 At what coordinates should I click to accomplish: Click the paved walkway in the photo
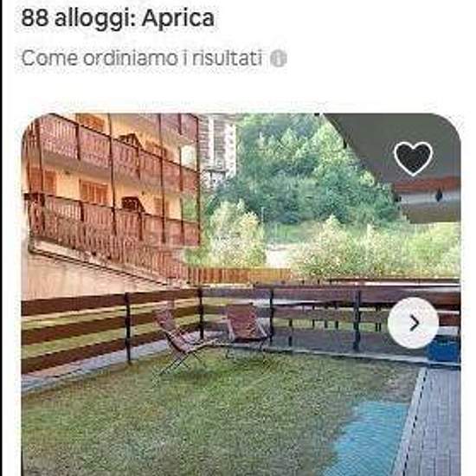(431, 422)
